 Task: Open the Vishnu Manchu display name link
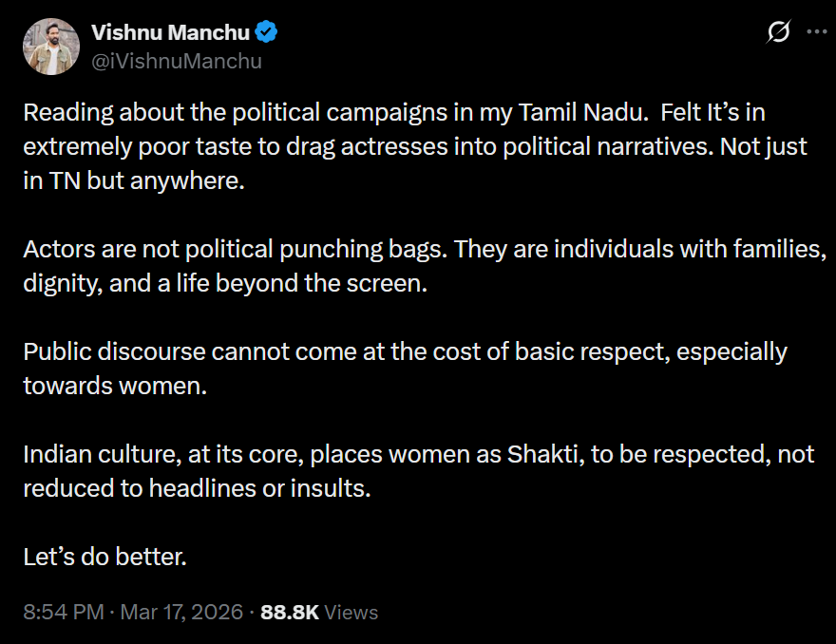(x=170, y=32)
